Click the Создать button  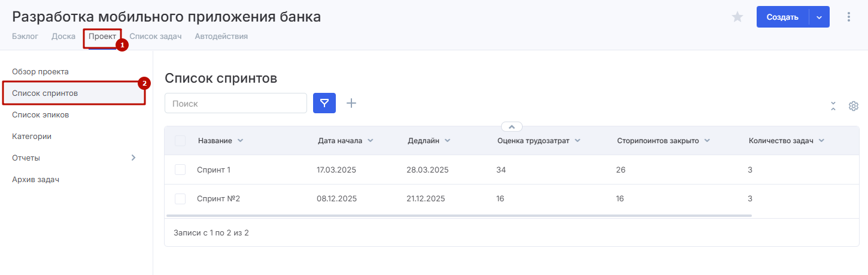tap(782, 17)
